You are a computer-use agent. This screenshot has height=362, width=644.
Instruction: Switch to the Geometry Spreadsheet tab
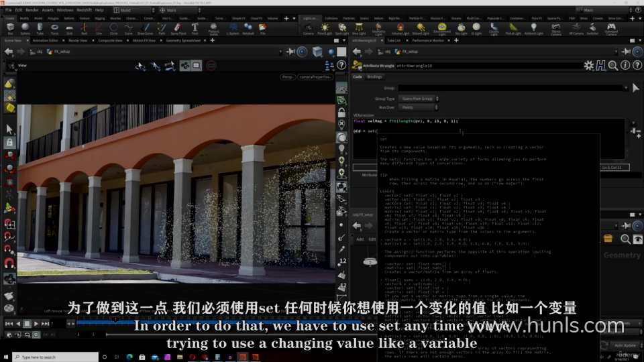pyautogui.click(x=182, y=41)
